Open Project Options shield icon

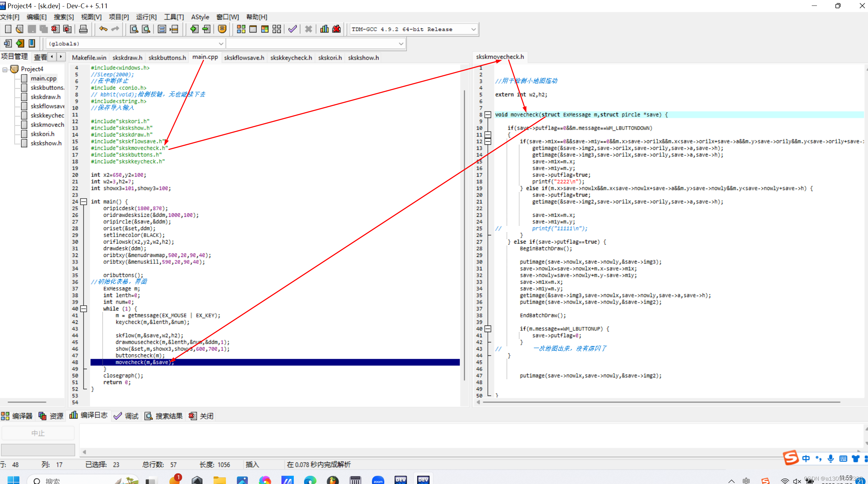(x=222, y=29)
